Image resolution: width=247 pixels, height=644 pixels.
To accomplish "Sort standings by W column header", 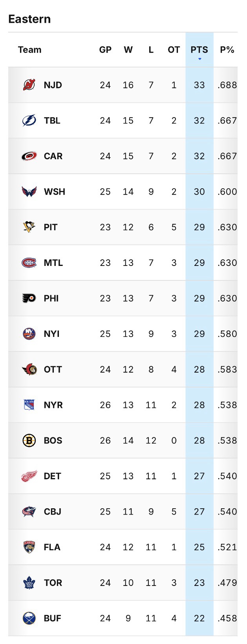I will (128, 50).
